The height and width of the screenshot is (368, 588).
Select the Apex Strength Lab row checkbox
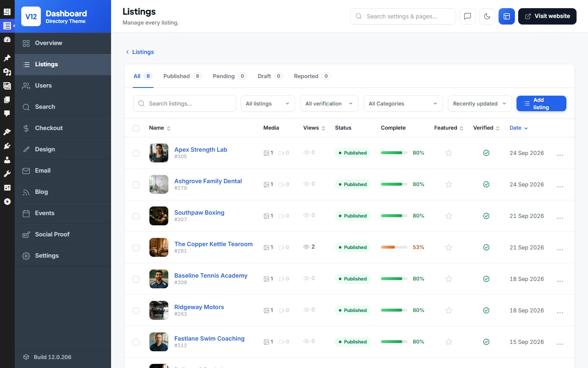tap(136, 153)
